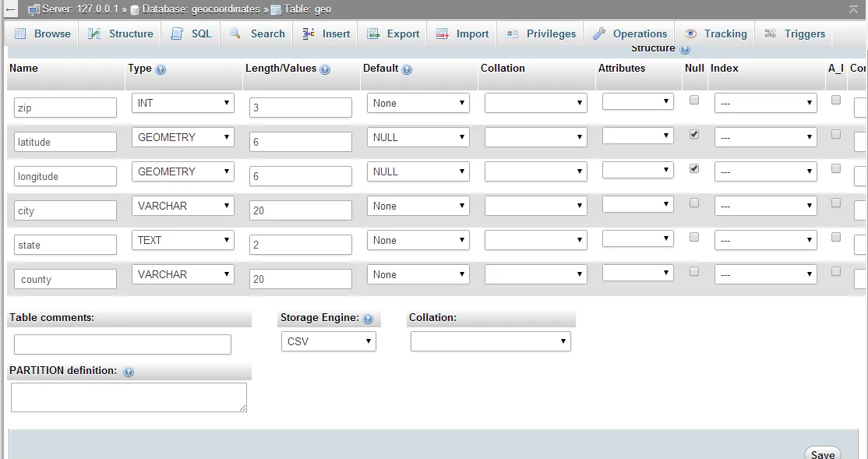
Task: Open Collation dropdown for zip row
Action: pyautogui.click(x=536, y=103)
